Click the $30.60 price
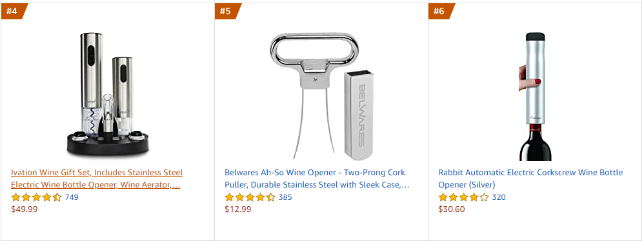This screenshot has width=644, height=241. (451, 209)
